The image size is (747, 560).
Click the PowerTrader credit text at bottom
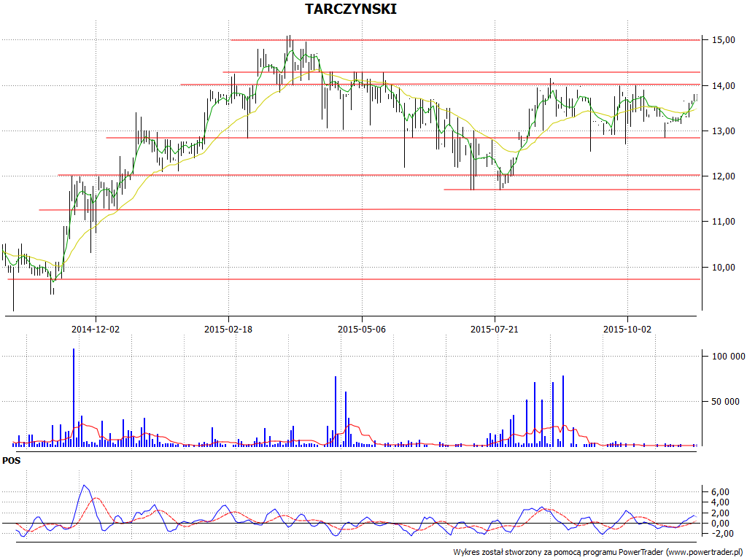pyautogui.click(x=598, y=553)
